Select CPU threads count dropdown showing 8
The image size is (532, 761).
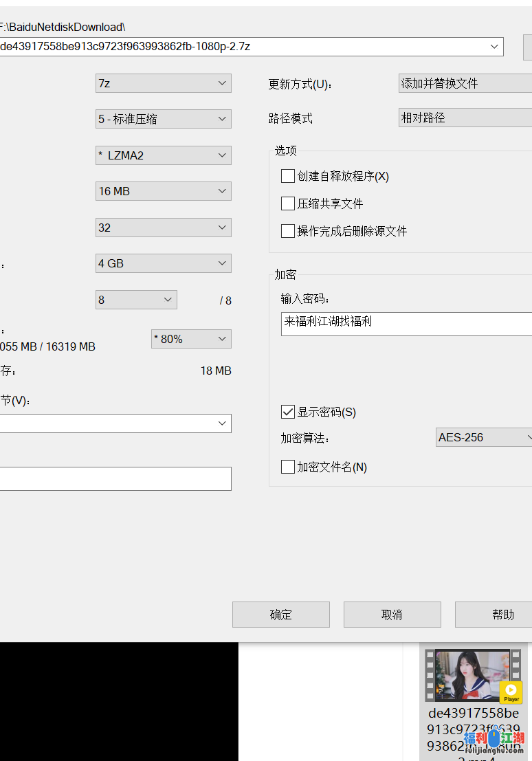pyautogui.click(x=136, y=300)
